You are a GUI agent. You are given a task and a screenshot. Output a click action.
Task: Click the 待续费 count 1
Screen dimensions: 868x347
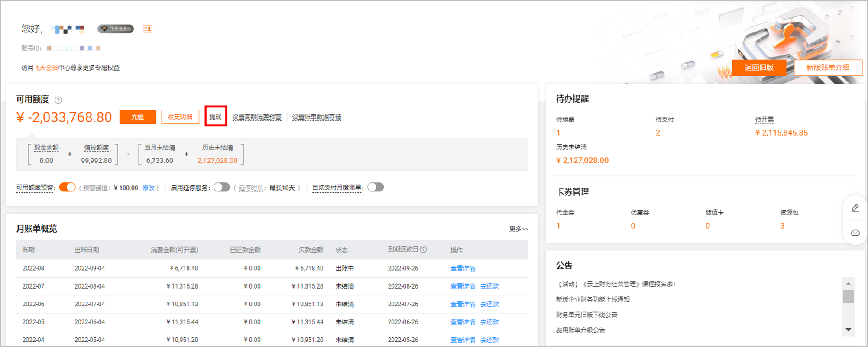(x=558, y=133)
